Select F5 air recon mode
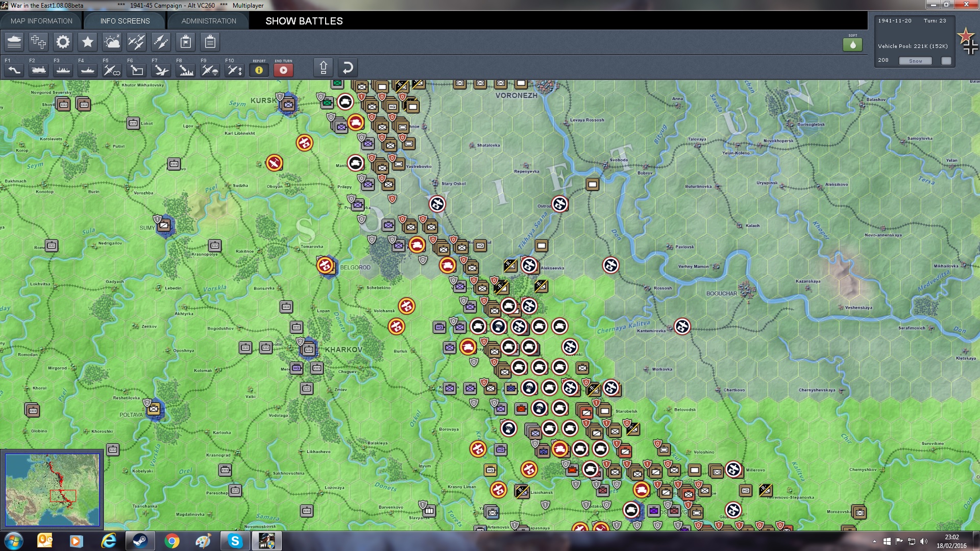This screenshot has width=980, height=551. 112,70
